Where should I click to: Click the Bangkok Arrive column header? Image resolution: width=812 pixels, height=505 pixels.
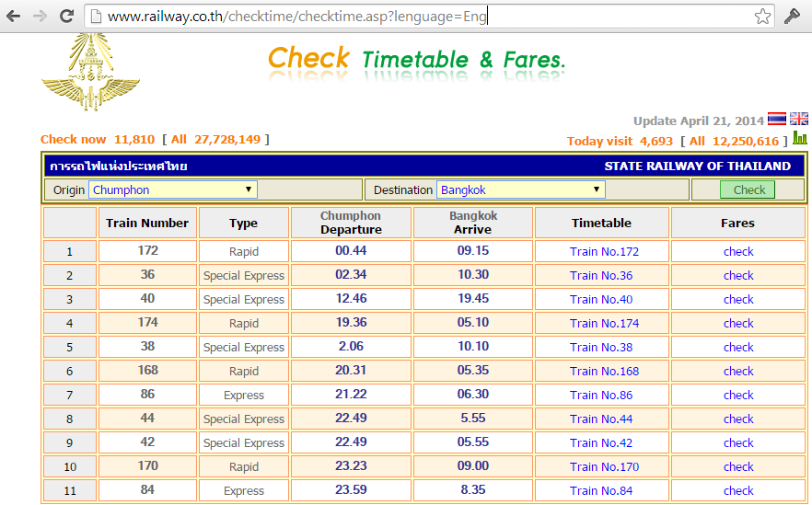pyautogui.click(x=473, y=223)
